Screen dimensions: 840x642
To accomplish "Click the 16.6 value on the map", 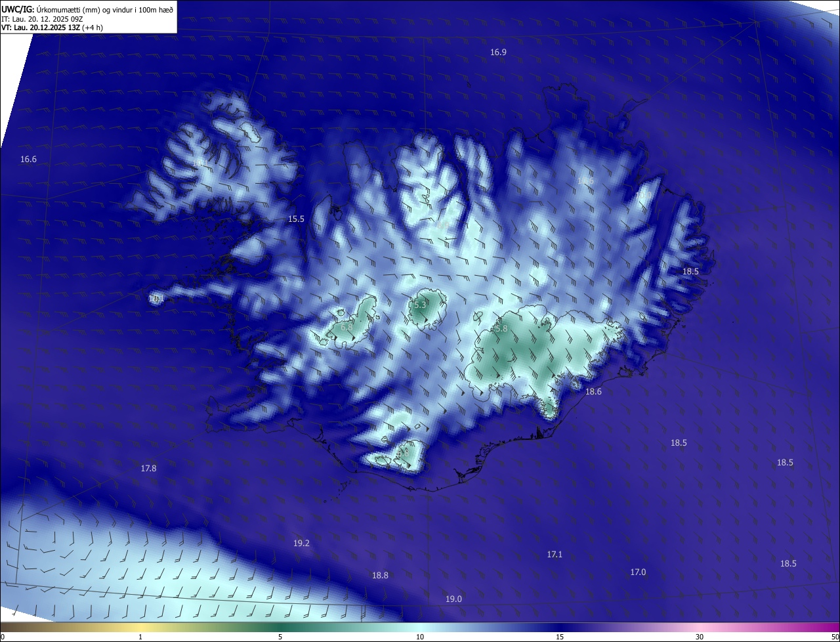I will click(28, 159).
